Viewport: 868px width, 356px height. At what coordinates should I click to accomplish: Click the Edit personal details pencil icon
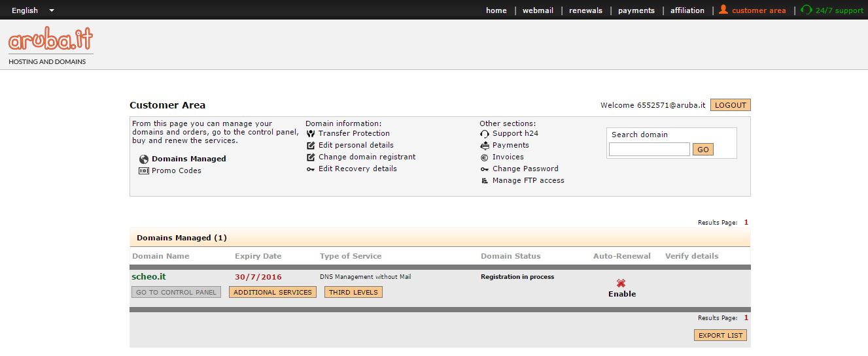(311, 145)
